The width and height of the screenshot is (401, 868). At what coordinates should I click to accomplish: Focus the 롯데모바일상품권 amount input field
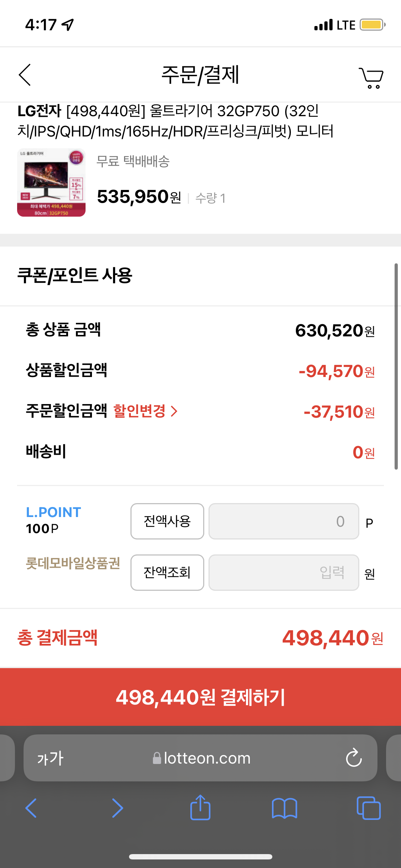[x=283, y=573]
